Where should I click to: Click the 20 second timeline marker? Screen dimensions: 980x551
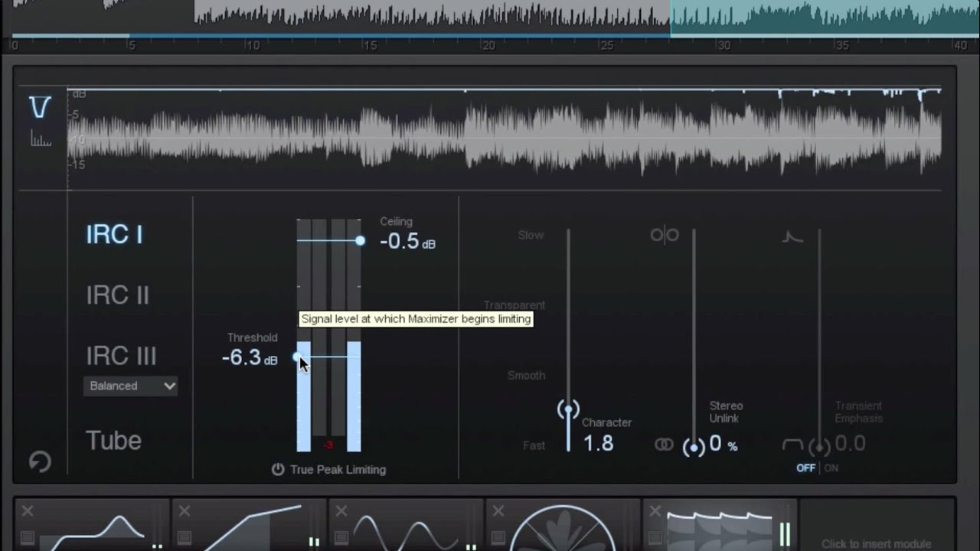[x=488, y=46]
